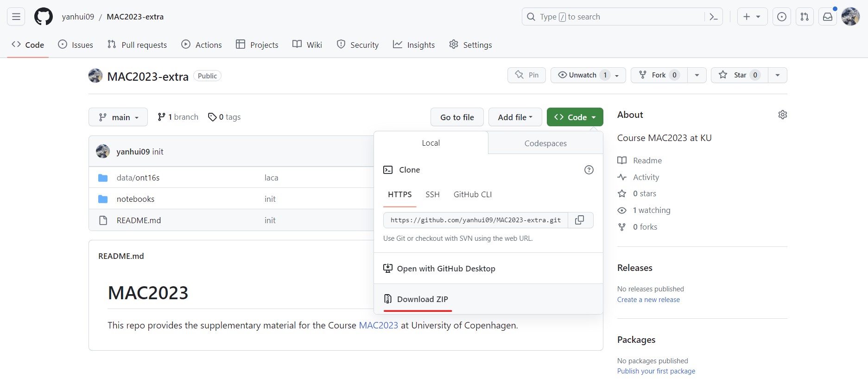Screen dimensions: 868x386
Task: Publish your first package
Action: pyautogui.click(x=656, y=371)
